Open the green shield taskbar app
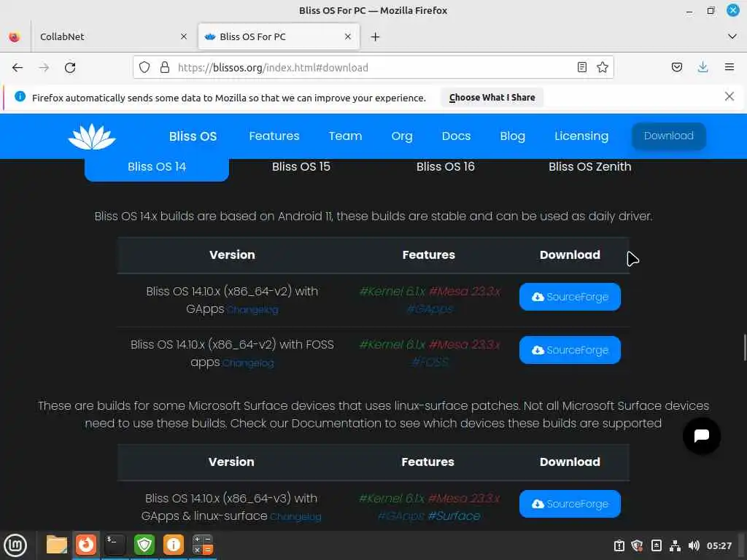Viewport: 747px width, 560px height. (x=144, y=545)
